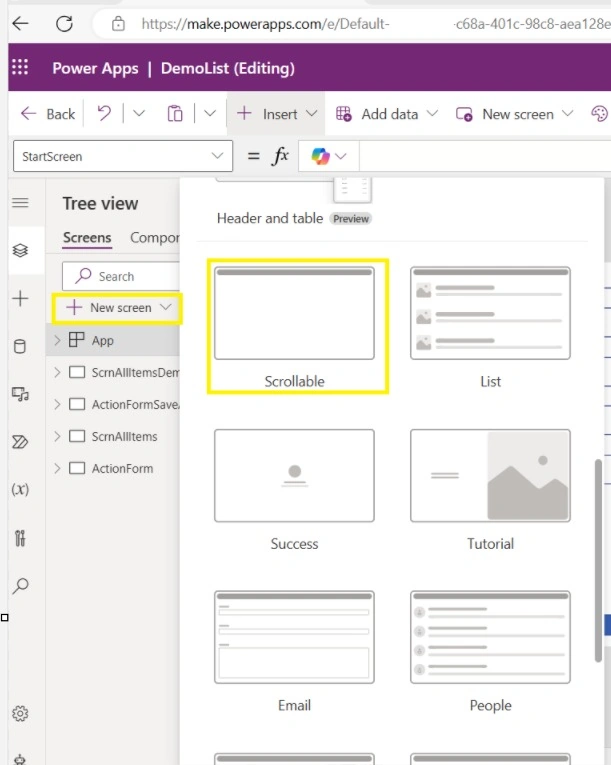This screenshot has height=765, width=611.
Task: Switch to the Screens tab
Action: [x=87, y=238]
